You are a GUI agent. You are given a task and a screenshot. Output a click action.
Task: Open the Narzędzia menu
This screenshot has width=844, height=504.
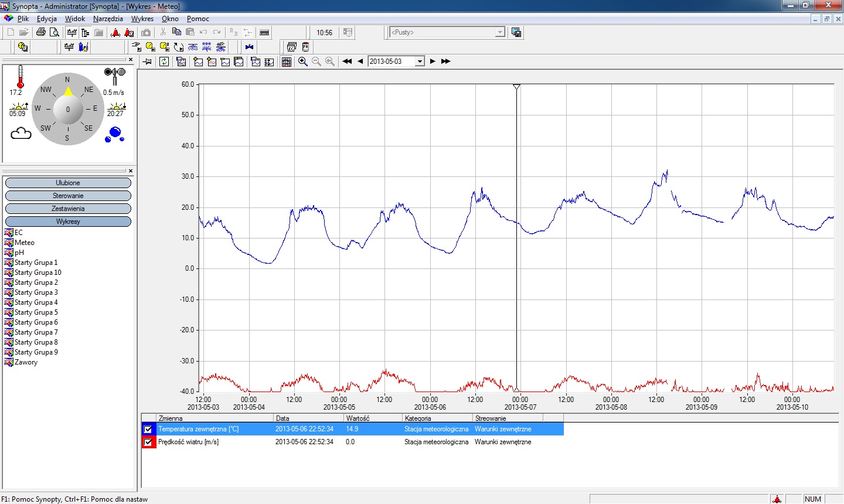(x=108, y=19)
